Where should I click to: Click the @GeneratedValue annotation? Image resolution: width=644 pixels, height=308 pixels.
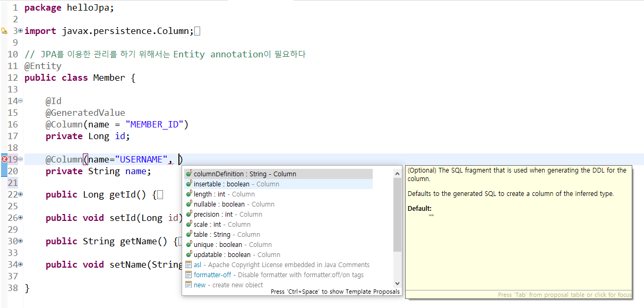[x=85, y=113]
